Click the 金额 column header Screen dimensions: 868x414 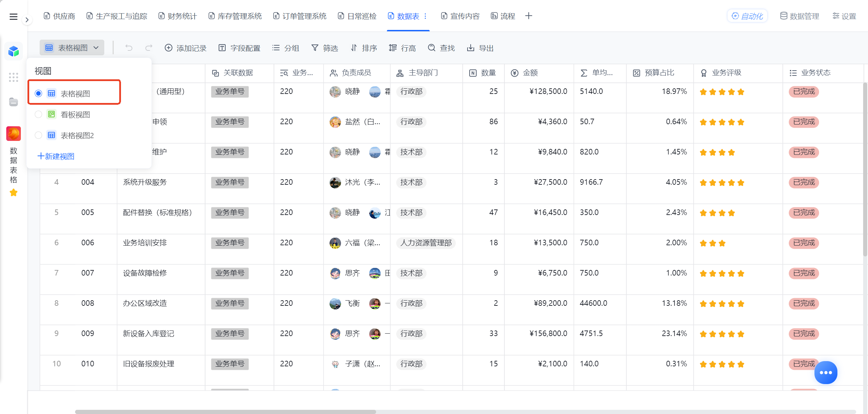tap(539, 73)
